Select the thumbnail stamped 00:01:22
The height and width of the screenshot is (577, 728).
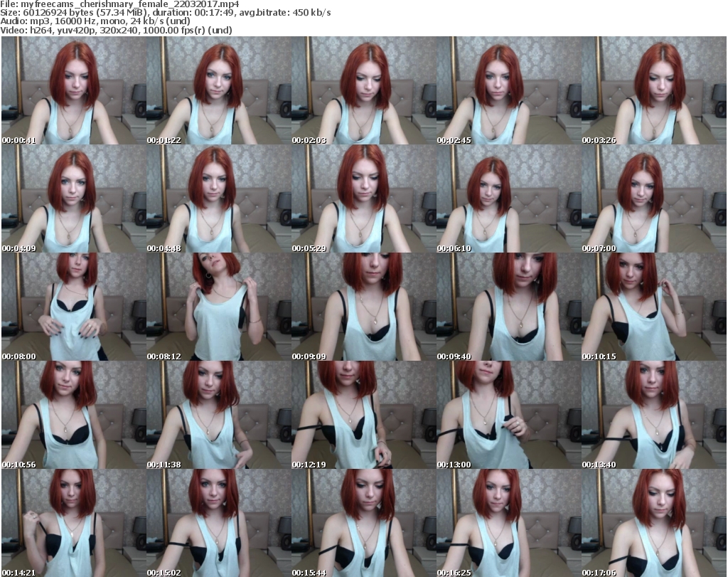(219, 90)
